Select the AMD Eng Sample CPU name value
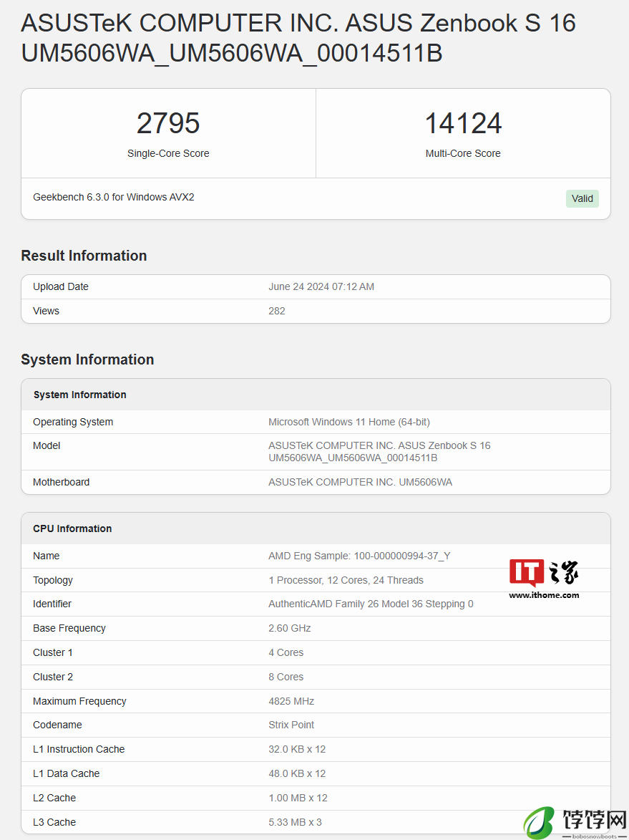Screen dimensions: 629x840 pos(359,556)
